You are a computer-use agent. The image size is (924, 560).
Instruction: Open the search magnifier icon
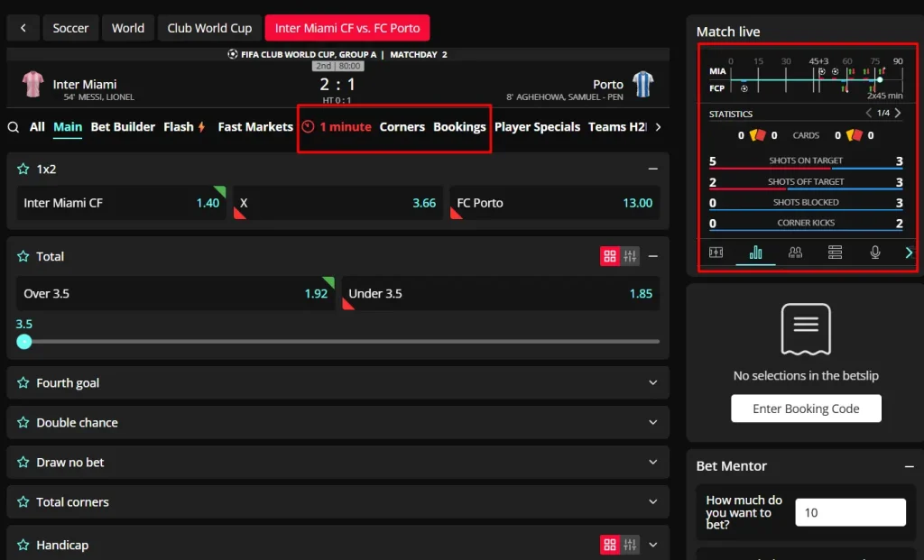[x=13, y=127]
